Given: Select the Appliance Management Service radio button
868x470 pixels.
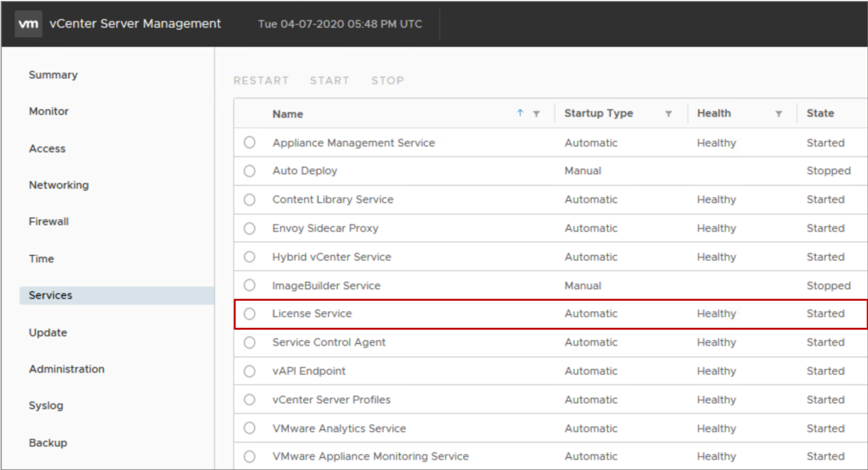Looking at the screenshot, I should point(249,142).
